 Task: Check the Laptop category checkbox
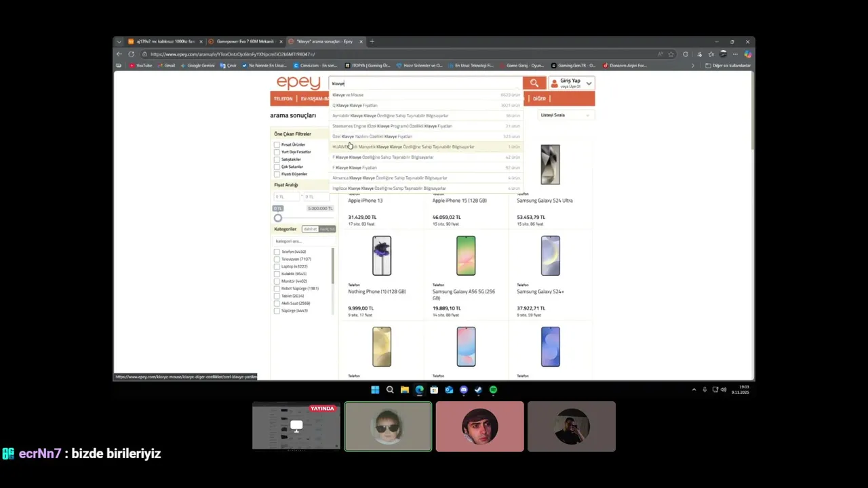(x=277, y=266)
